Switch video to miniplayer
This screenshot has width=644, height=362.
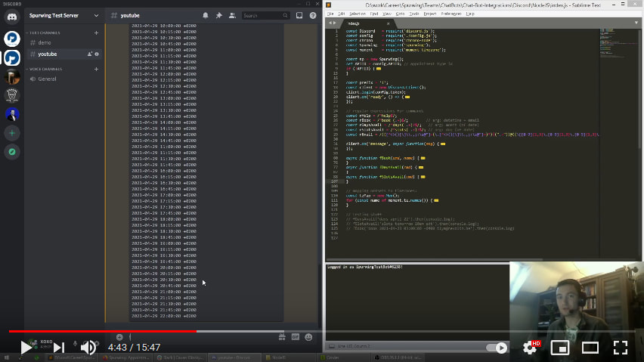[560, 348]
